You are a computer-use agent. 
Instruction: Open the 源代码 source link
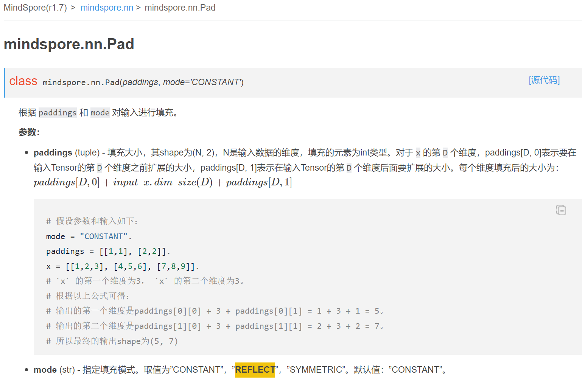pos(544,80)
